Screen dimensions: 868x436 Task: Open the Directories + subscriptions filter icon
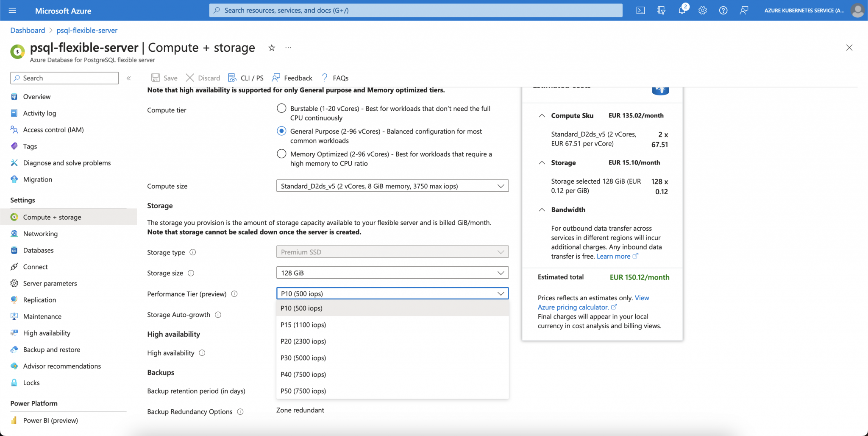pyautogui.click(x=661, y=10)
